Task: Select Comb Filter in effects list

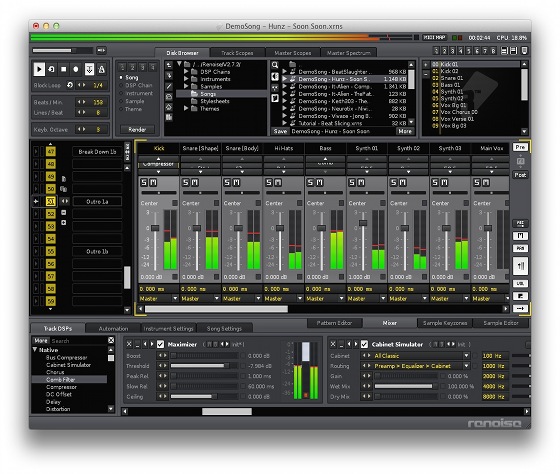Action: point(70,379)
